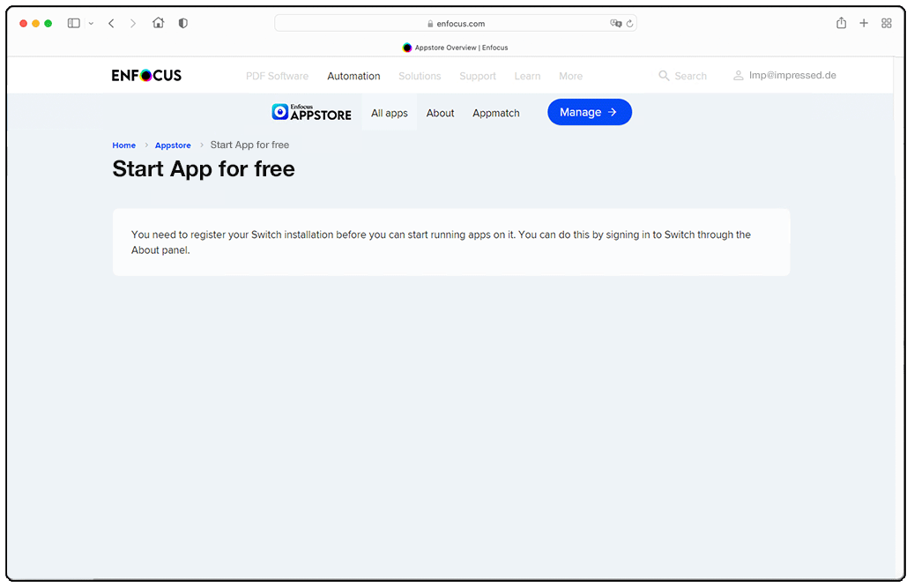Image resolution: width=914 pixels, height=588 pixels.
Task: Open the lmp@impressed.de account link
Action: coord(792,75)
